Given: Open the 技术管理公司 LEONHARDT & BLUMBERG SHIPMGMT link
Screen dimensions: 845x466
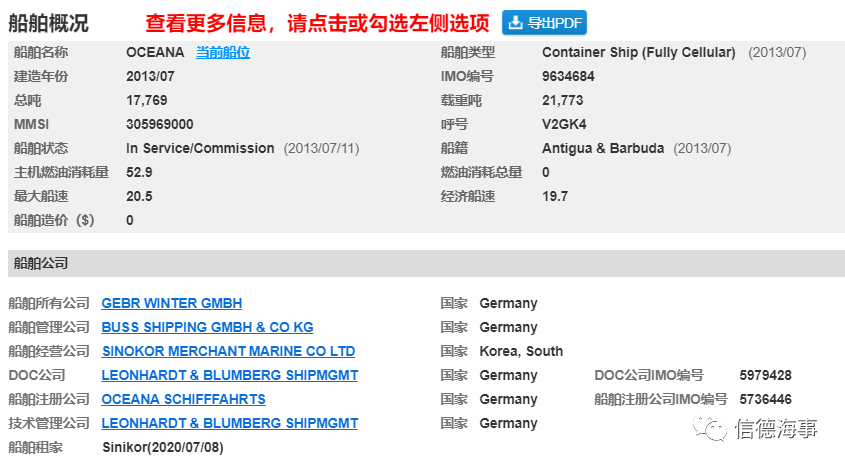Looking at the screenshot, I should 230,423.
